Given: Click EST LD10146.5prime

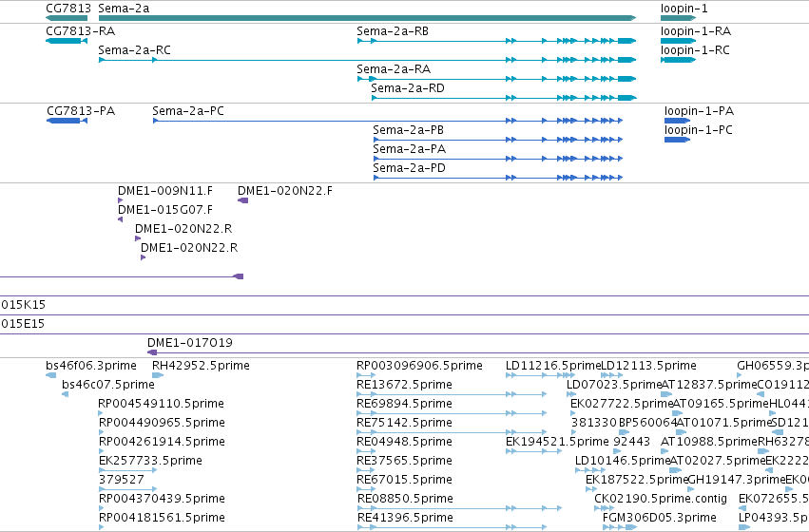Looking at the screenshot, I should tap(623, 461).
